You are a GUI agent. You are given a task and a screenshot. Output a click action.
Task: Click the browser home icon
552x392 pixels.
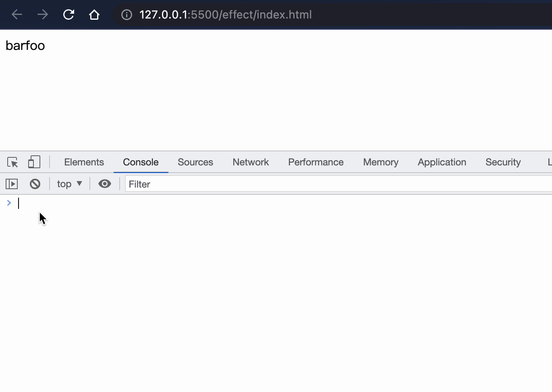[x=94, y=14]
